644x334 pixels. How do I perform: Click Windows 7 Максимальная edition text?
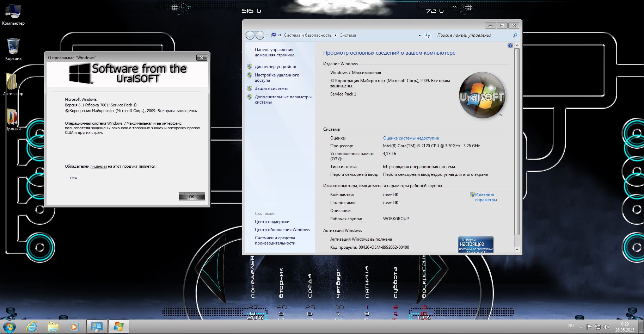point(355,73)
